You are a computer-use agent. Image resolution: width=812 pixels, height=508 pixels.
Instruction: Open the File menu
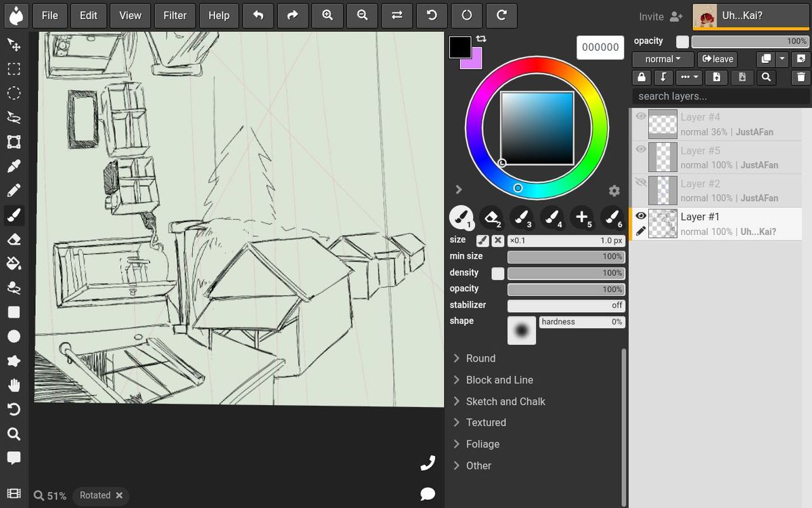tap(50, 15)
